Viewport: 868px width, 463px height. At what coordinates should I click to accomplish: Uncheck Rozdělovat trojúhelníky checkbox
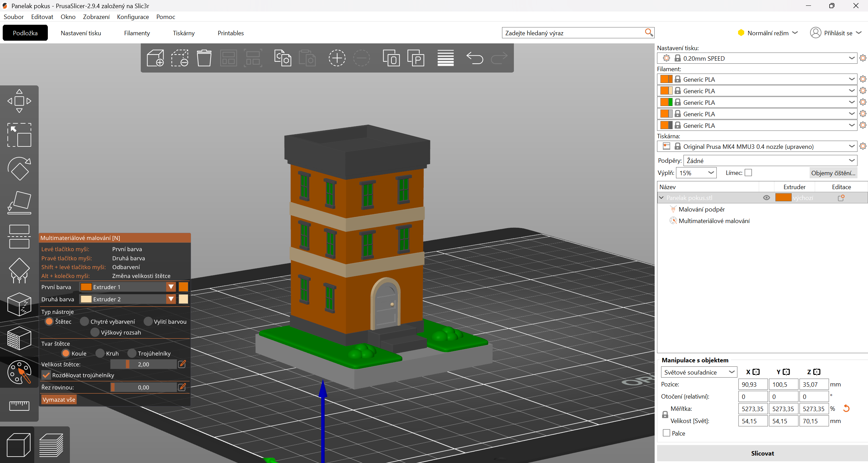tap(46, 375)
